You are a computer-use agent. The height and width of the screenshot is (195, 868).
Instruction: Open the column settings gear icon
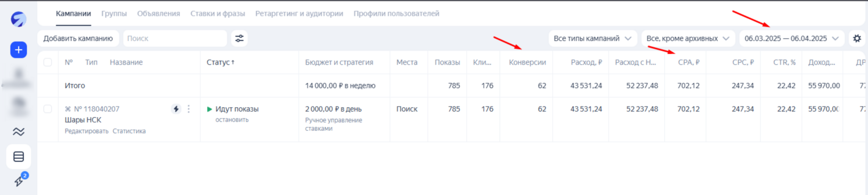tap(857, 38)
